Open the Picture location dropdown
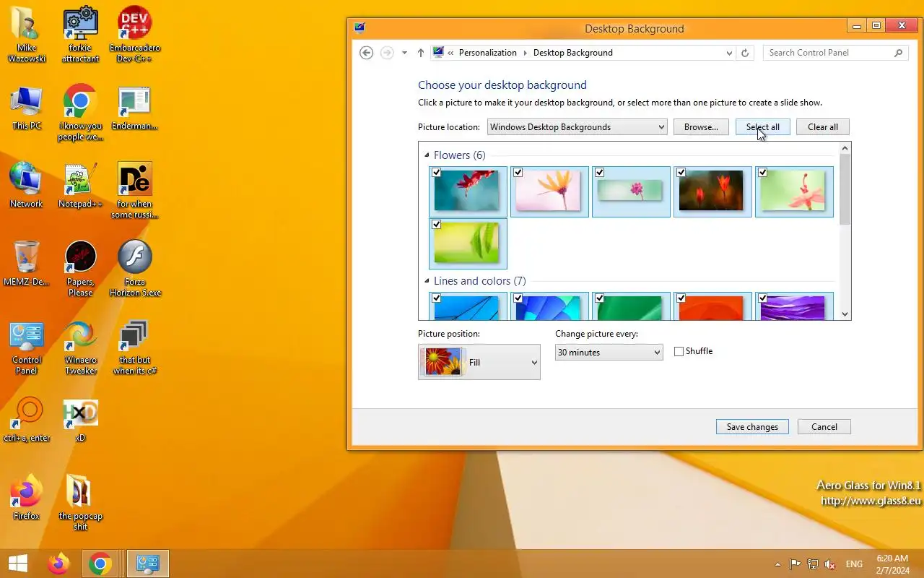 click(577, 127)
